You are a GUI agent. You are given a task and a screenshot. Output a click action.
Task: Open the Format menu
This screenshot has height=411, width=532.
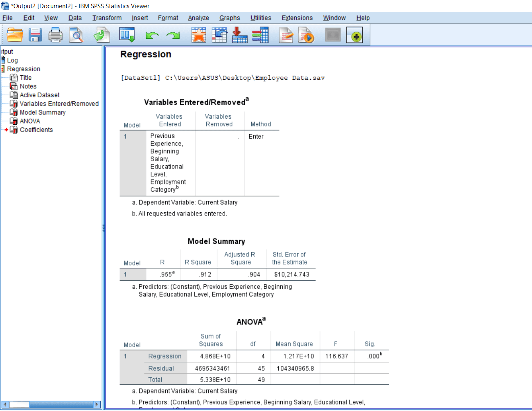click(168, 18)
